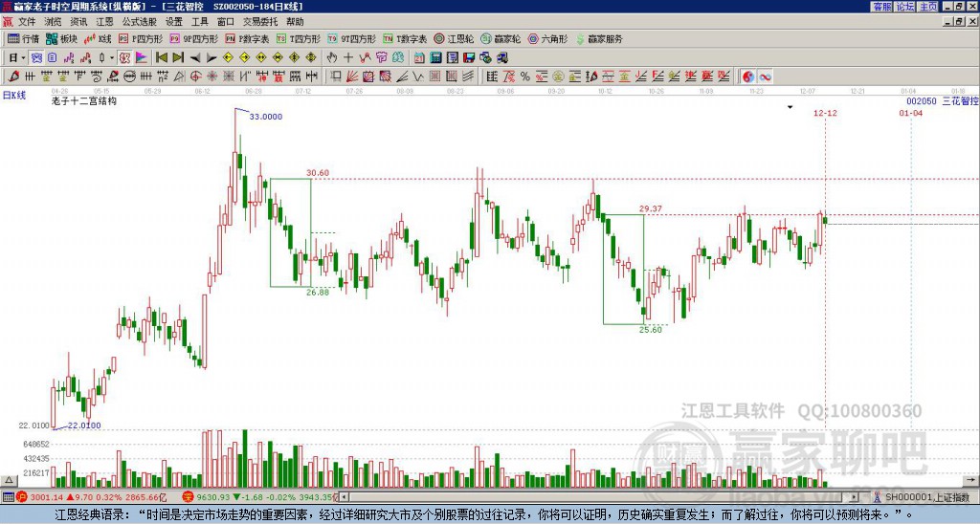Open the T数字表 tool
Image resolution: width=980 pixels, height=524 pixels.
[x=405, y=38]
